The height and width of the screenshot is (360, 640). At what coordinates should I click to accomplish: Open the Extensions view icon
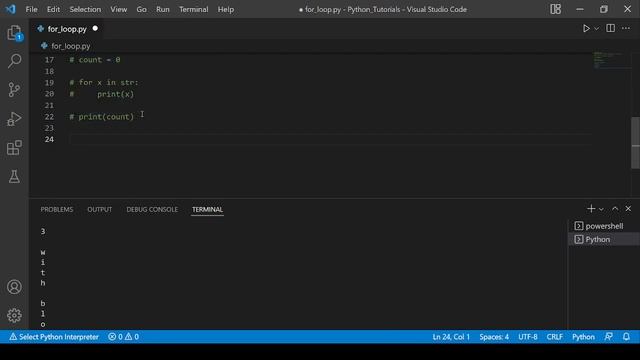(14, 147)
